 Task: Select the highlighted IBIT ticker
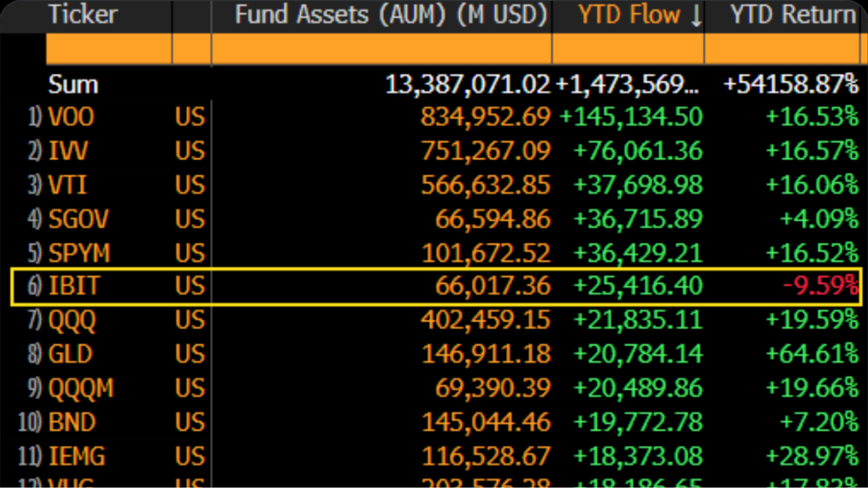[74, 286]
